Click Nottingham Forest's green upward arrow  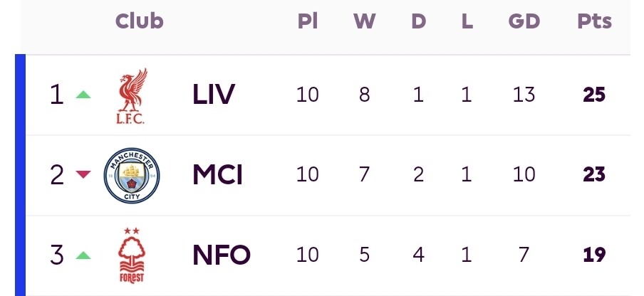coord(83,255)
